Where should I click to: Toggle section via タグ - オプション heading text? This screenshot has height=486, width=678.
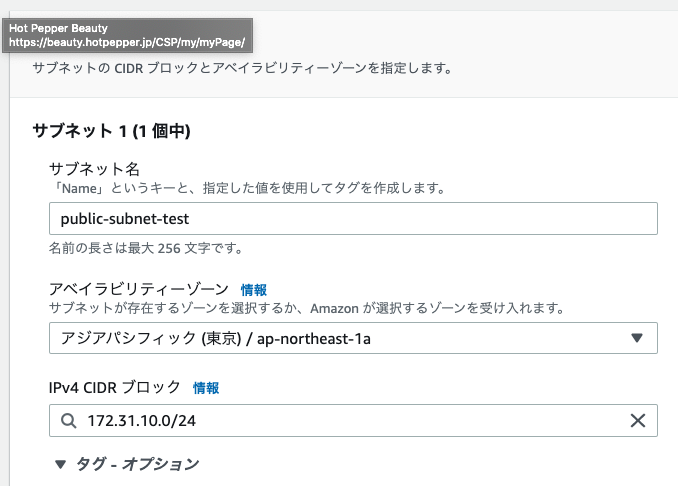click(x=138, y=464)
